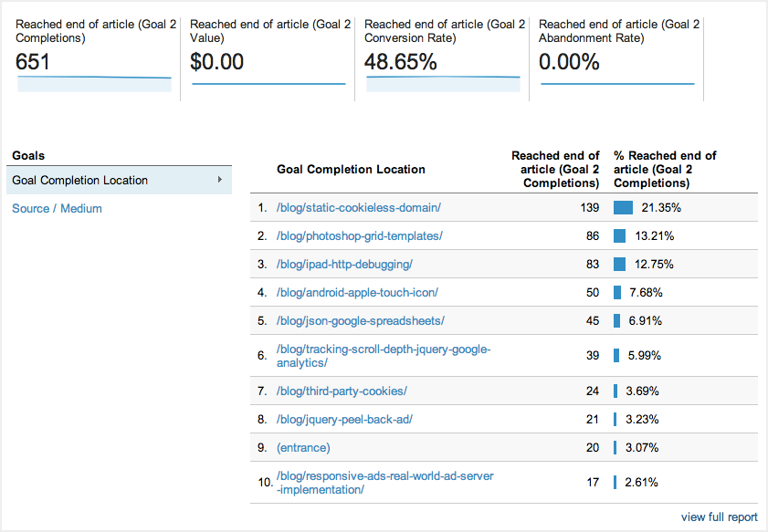This screenshot has height=532, width=768.
Task: Click the 21.35% percentage bar
Action: point(624,208)
